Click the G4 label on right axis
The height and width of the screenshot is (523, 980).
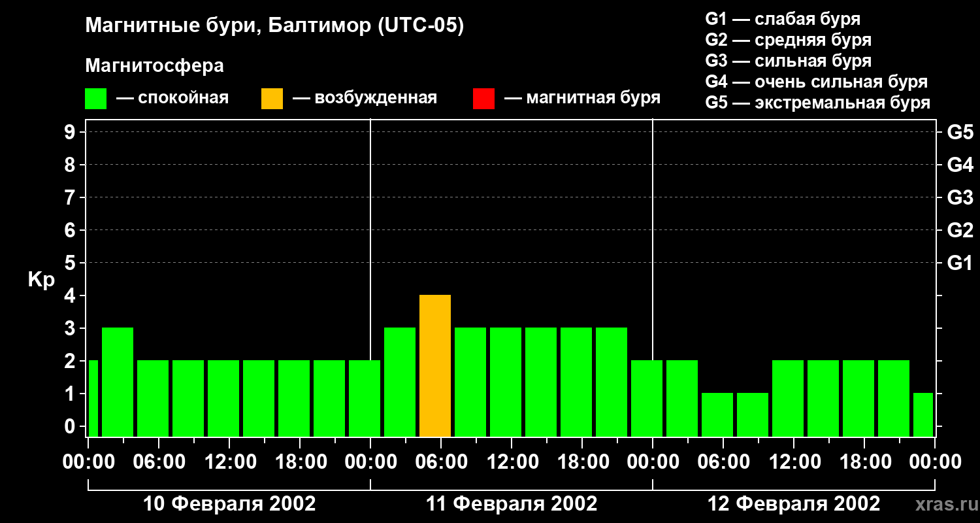(960, 165)
